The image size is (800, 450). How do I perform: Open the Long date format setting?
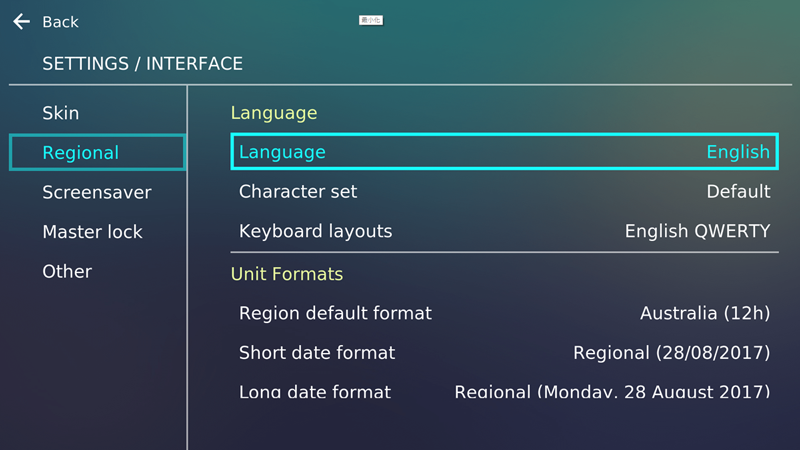[315, 391]
